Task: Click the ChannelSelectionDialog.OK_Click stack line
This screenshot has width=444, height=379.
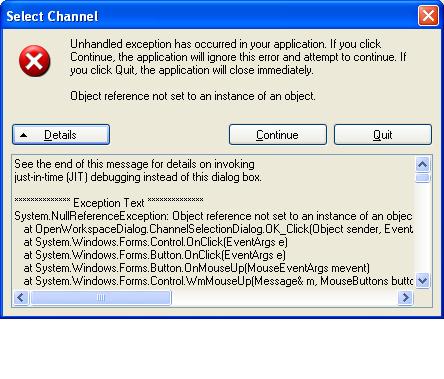Action: [x=218, y=229]
